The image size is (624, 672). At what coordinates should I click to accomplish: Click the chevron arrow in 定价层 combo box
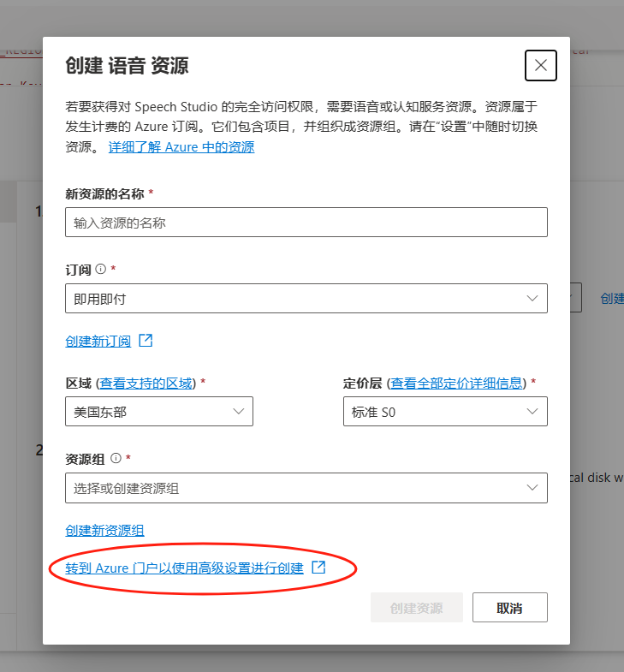[x=532, y=412]
